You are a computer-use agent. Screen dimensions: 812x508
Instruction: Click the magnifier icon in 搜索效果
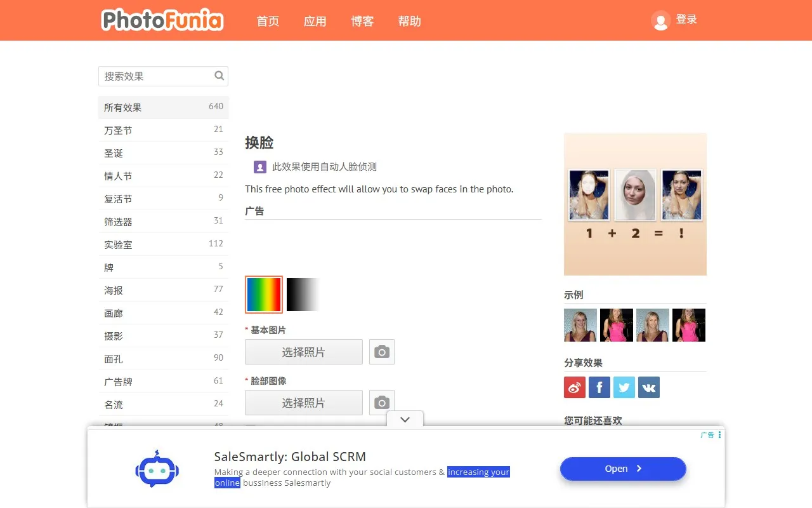219,76
